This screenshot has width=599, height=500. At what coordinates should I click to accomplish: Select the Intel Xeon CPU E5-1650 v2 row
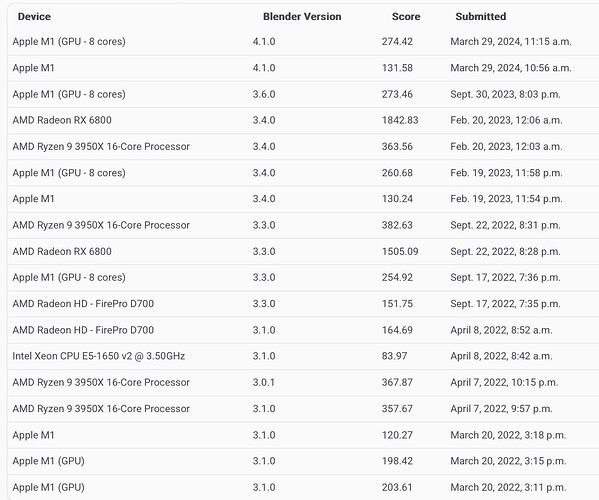pos(303,356)
